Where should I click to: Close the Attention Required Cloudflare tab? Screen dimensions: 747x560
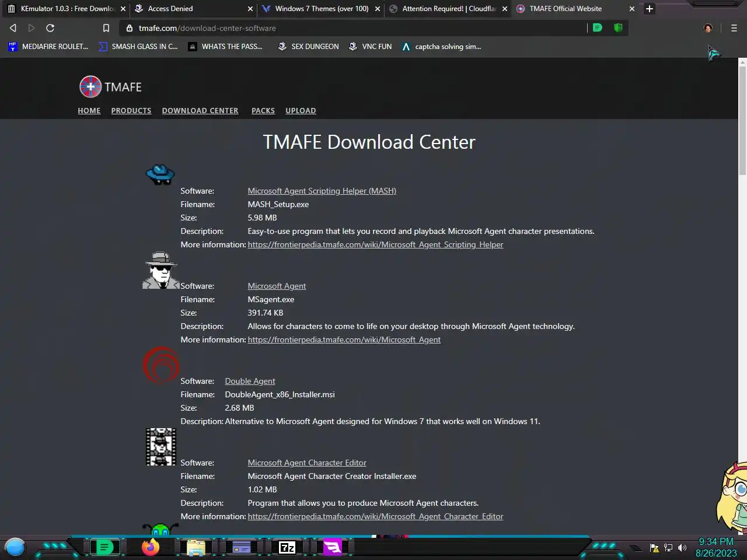(505, 9)
